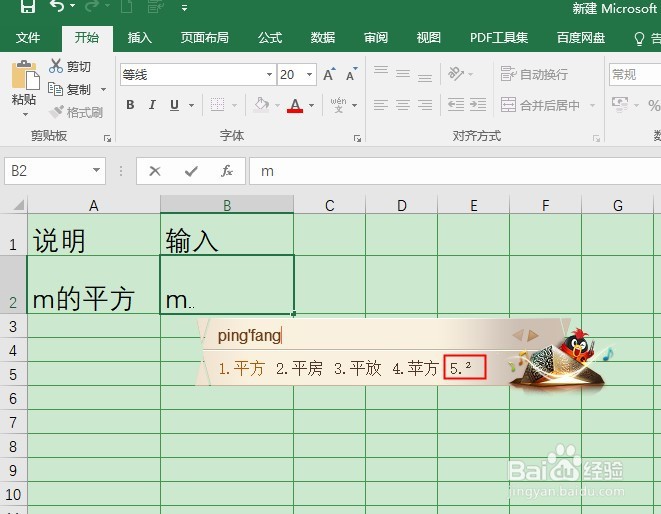Screen dimensions: 661x514
Task: Click 剪切 cut with scissors icon
Action: (x=70, y=66)
